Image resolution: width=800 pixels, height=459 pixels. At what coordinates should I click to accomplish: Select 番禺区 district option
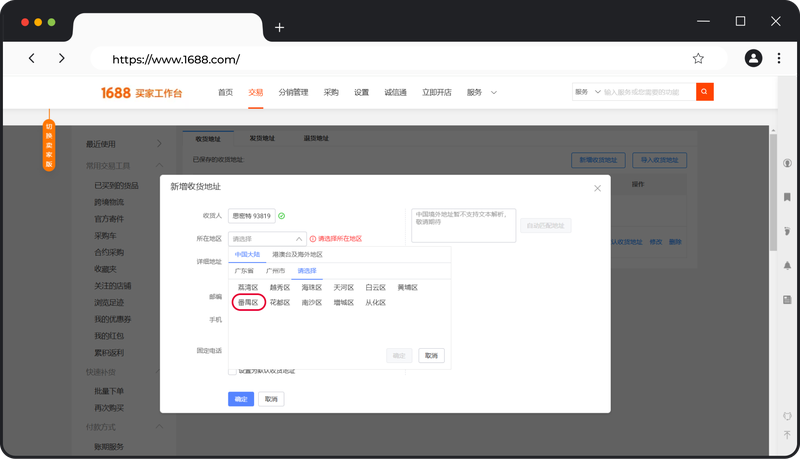click(248, 302)
